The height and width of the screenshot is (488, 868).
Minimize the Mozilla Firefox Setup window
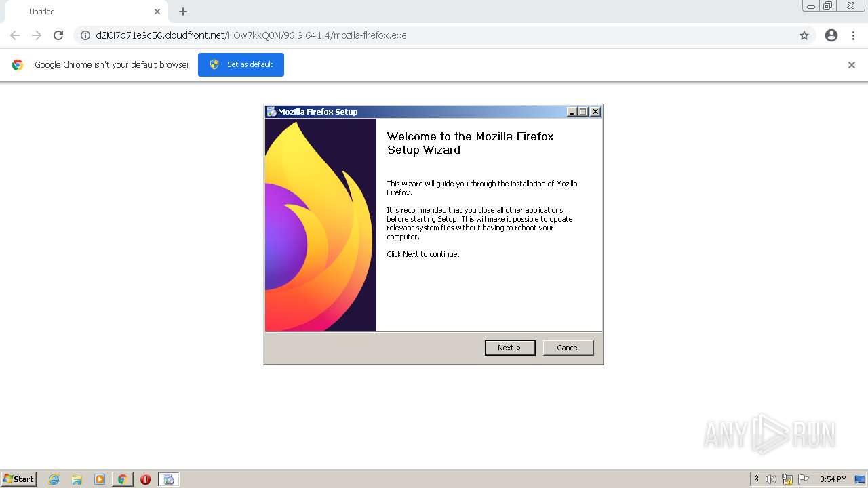[572, 112]
